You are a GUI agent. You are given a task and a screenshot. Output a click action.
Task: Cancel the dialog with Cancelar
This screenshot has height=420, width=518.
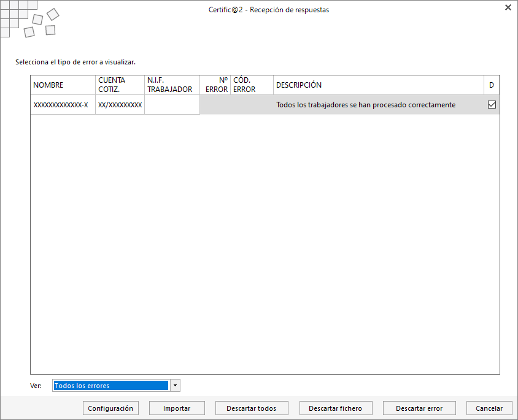(489, 408)
